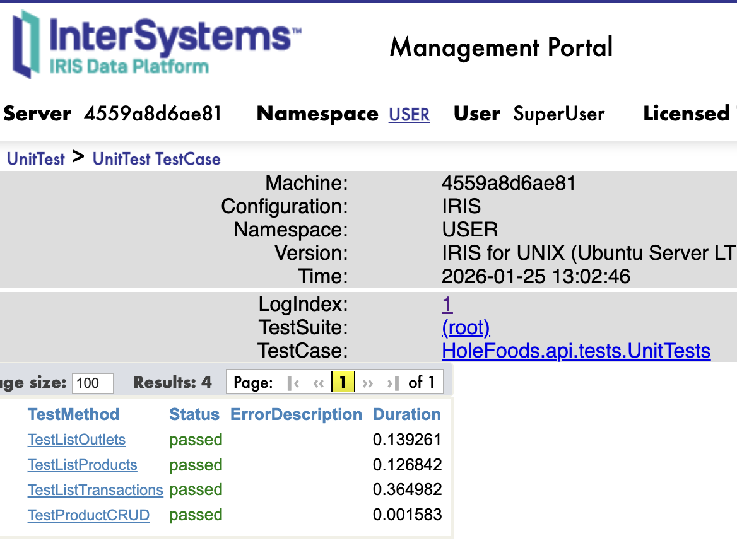Sort by TestMethod column header
The width and height of the screenshot is (737, 560).
(73, 414)
